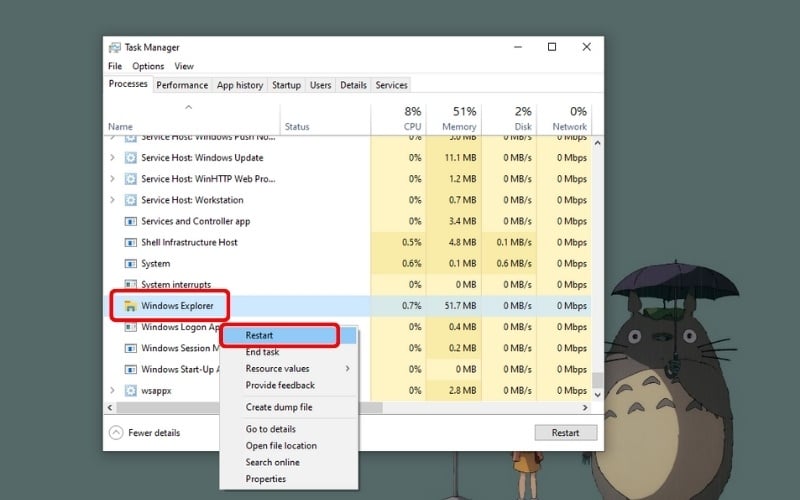Click the horizontal scrollbar left arrow
This screenshot has width=800, height=500.
tap(110, 408)
